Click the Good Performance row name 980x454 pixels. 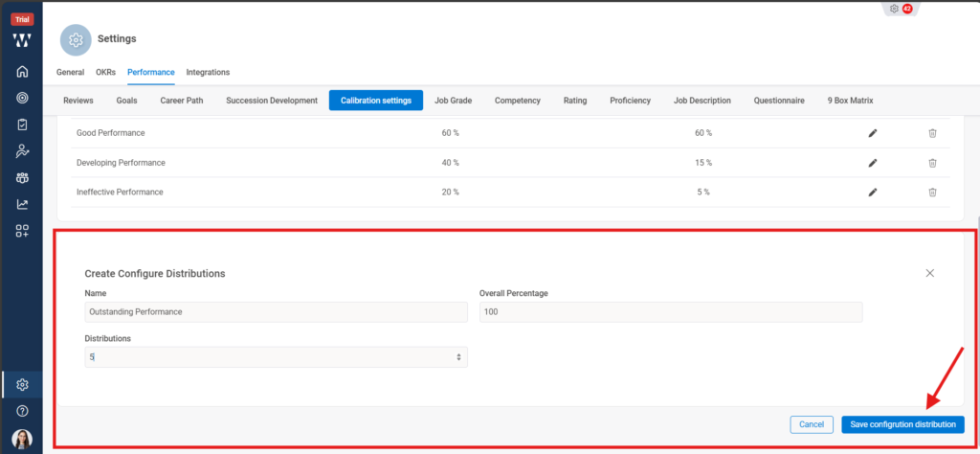click(111, 133)
